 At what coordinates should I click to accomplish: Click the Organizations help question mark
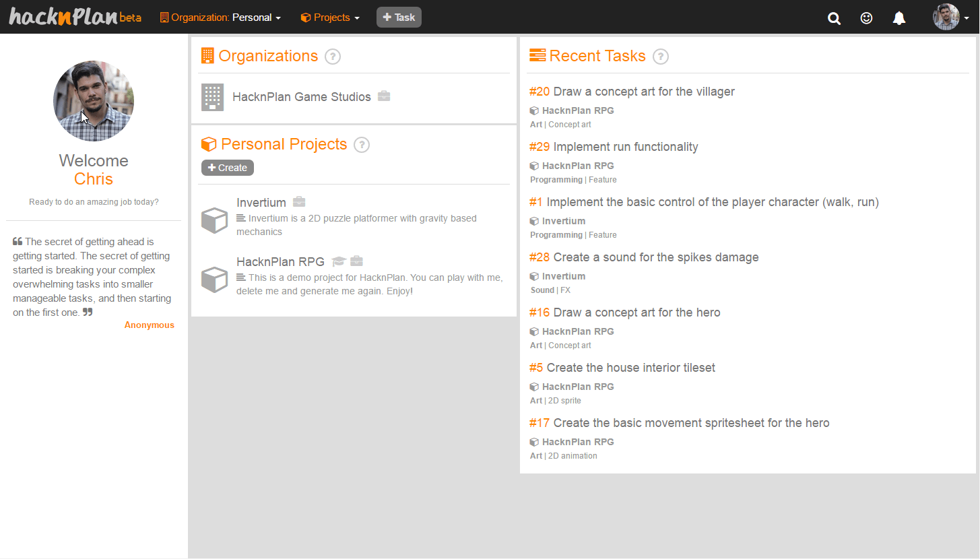point(333,57)
